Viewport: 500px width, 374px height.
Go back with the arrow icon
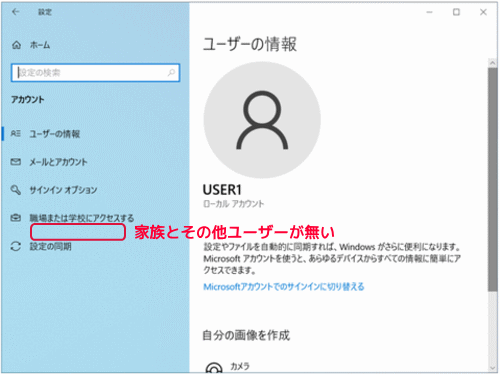point(15,12)
